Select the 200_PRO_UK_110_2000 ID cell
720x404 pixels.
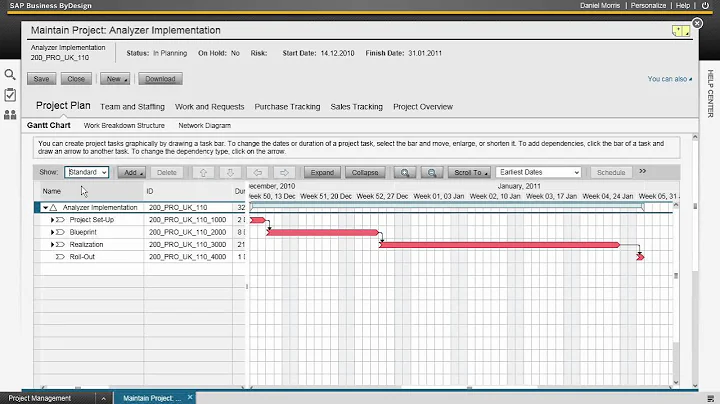pyautogui.click(x=187, y=232)
